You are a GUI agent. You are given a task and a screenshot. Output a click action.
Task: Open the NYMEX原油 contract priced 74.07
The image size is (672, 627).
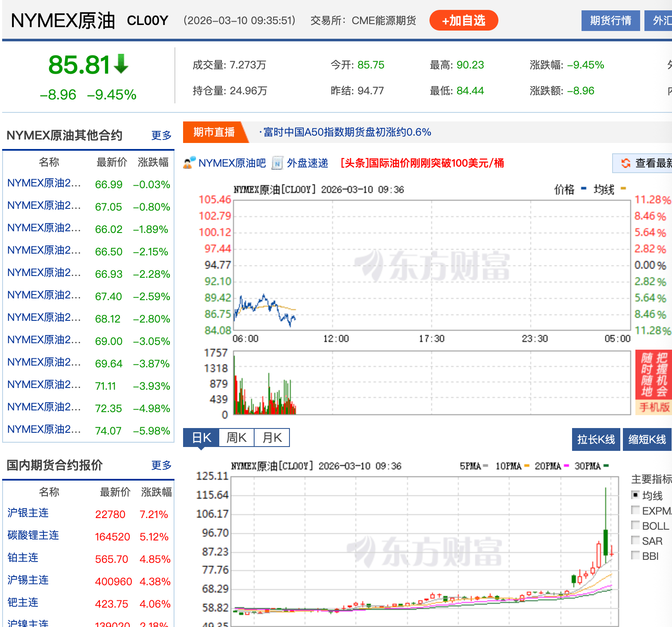point(44,430)
